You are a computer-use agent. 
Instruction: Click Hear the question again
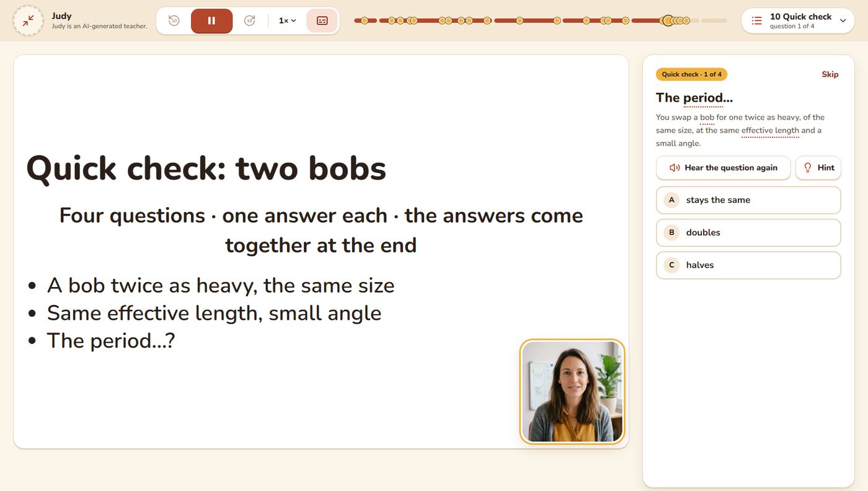723,167
